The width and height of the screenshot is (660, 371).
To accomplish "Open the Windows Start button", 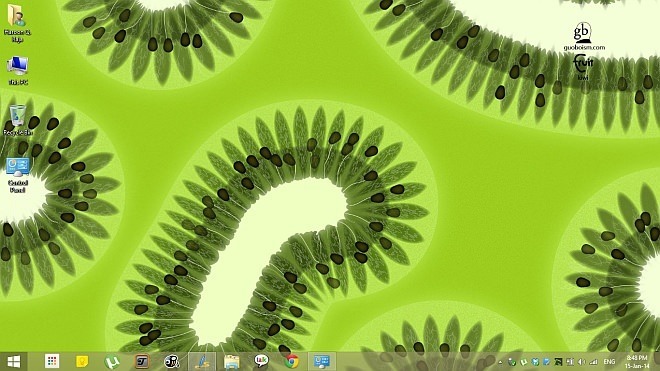I will 13,361.
